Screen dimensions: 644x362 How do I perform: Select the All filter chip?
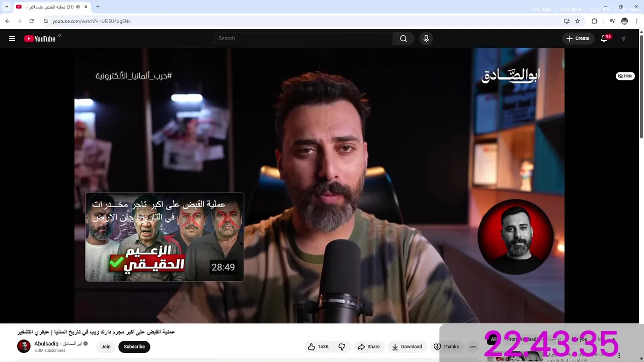(x=494, y=339)
